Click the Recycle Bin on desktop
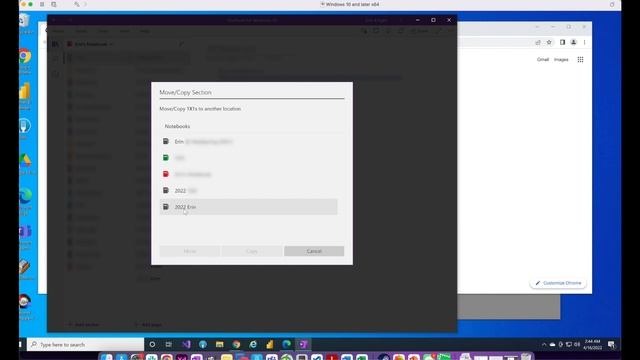 [24, 24]
